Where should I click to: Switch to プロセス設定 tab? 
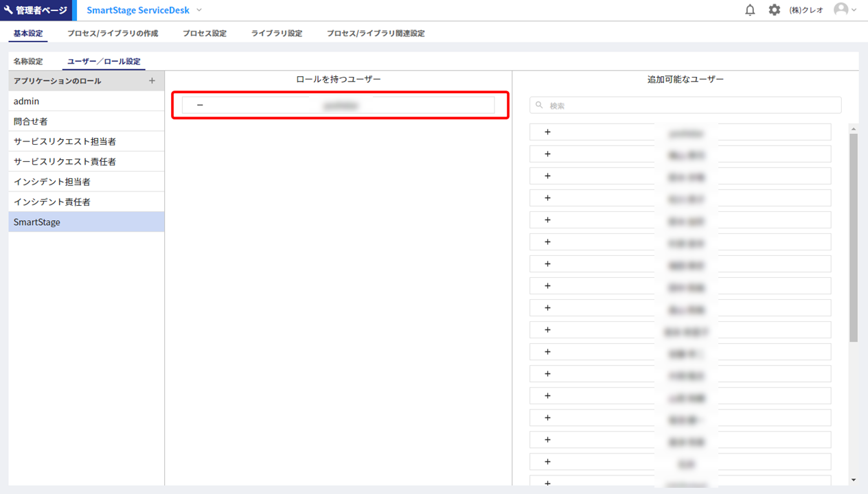click(x=204, y=33)
